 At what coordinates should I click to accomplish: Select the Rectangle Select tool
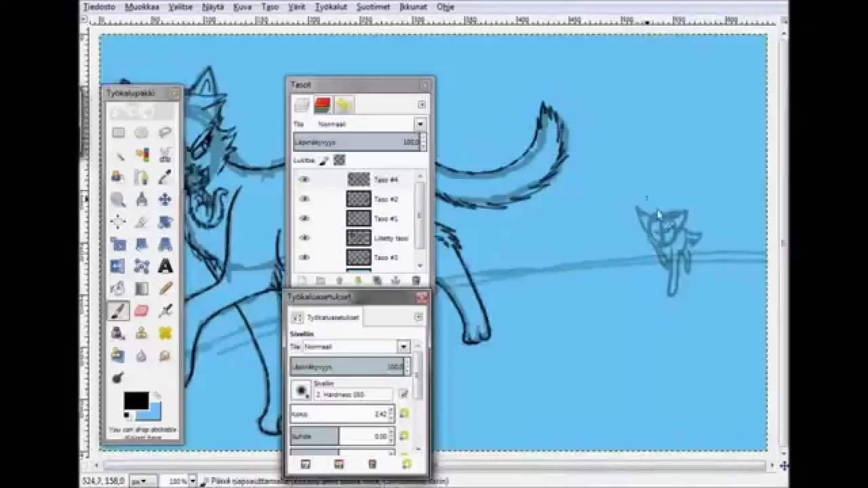point(119,133)
